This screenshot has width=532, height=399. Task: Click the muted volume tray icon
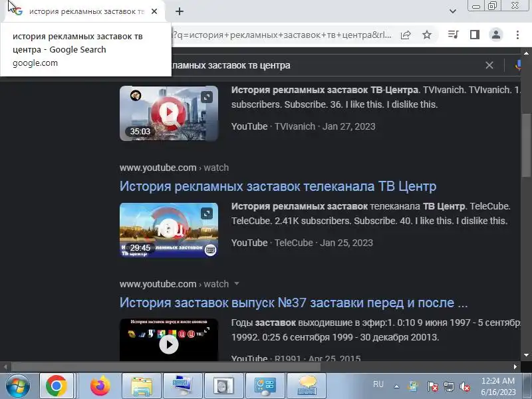point(464,386)
